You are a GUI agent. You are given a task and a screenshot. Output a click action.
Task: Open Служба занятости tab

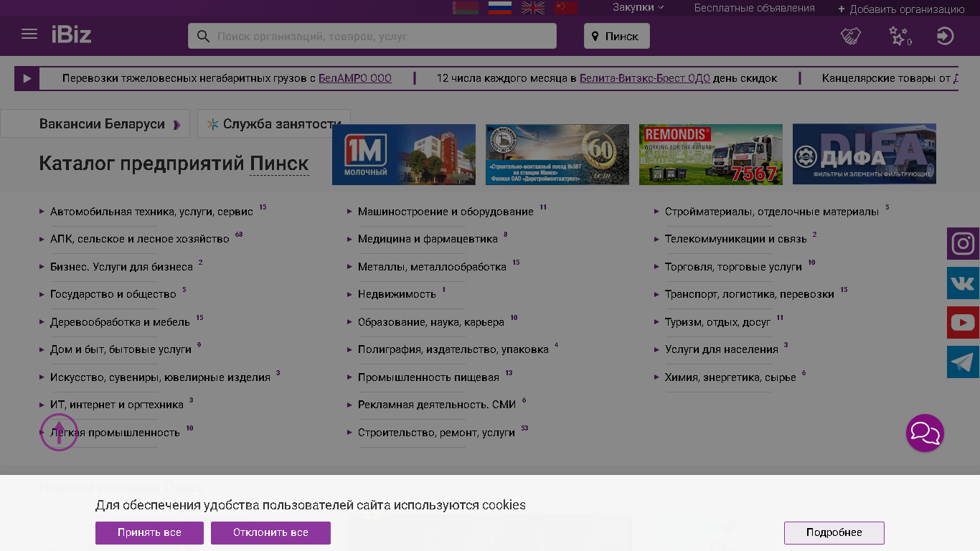(x=274, y=123)
